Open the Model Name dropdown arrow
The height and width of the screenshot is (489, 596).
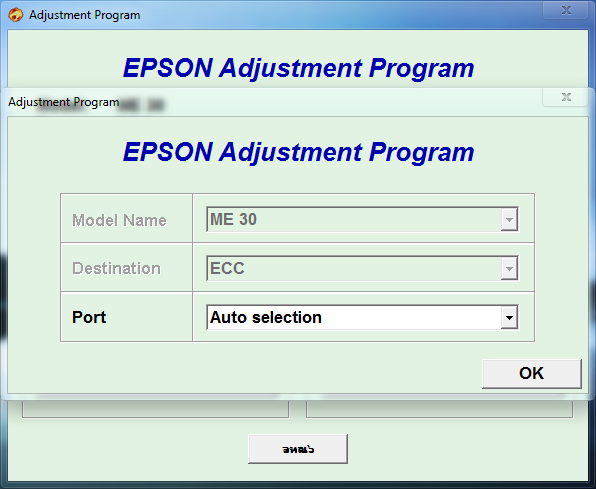(x=509, y=219)
